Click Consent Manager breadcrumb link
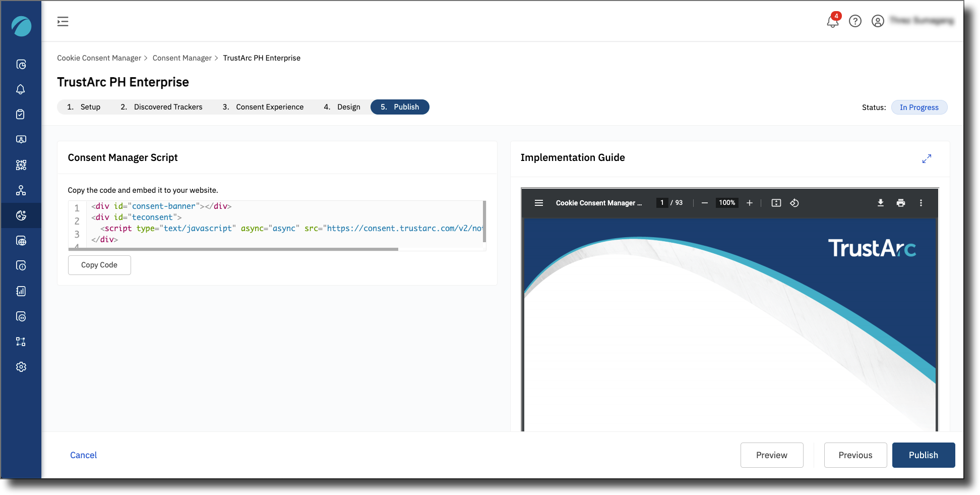The width and height of the screenshot is (980, 495). [182, 58]
